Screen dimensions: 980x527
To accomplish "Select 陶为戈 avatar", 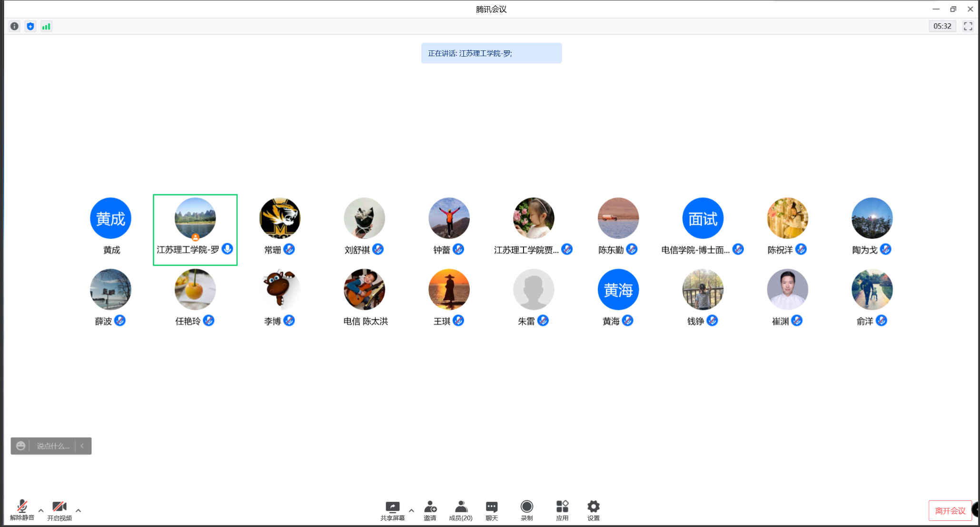I will coord(872,218).
